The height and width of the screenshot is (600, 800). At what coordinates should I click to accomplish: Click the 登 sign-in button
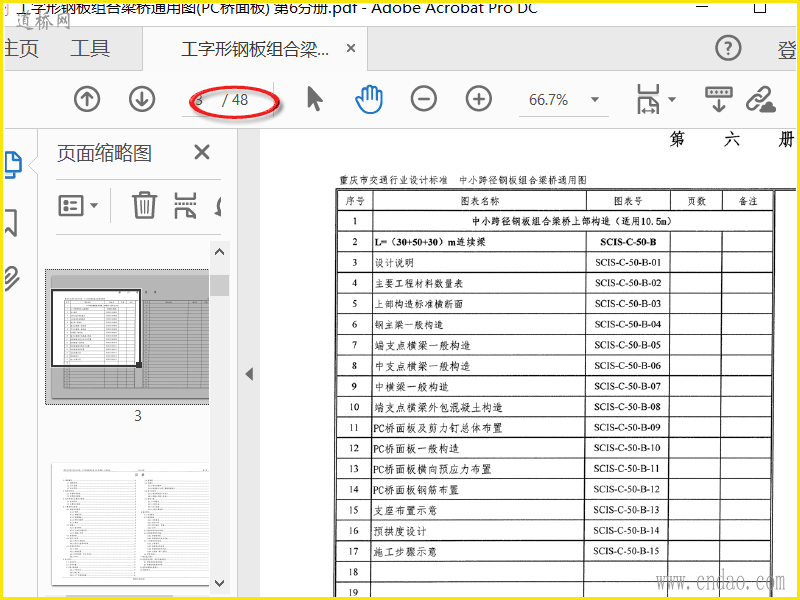click(x=786, y=49)
